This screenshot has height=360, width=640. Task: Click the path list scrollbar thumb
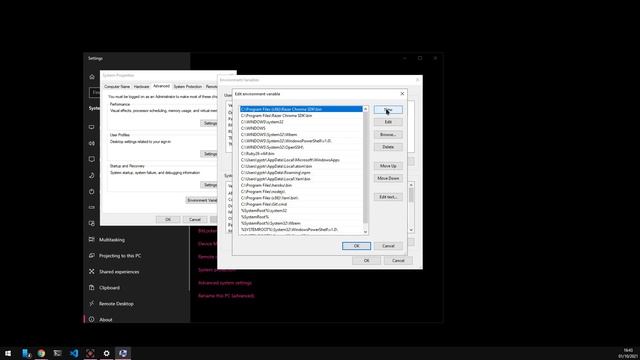click(365, 167)
